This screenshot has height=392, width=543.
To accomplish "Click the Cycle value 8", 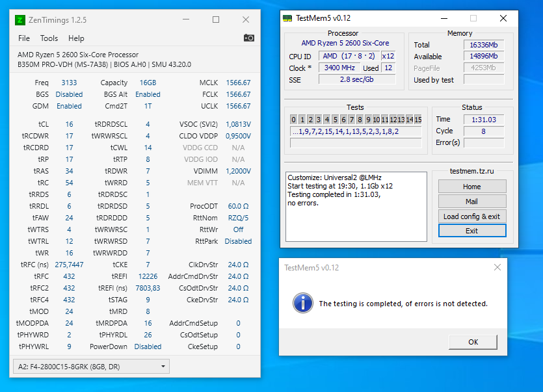I will click(484, 131).
